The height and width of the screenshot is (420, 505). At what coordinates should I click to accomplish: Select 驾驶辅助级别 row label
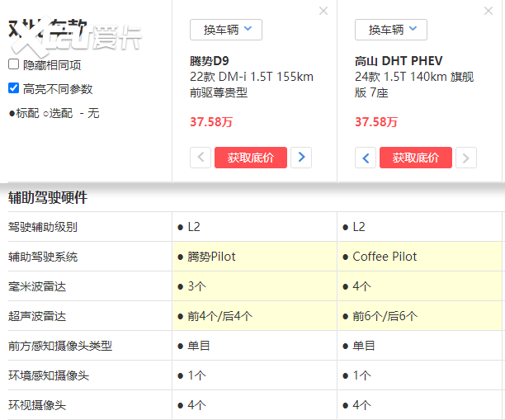pos(43,227)
